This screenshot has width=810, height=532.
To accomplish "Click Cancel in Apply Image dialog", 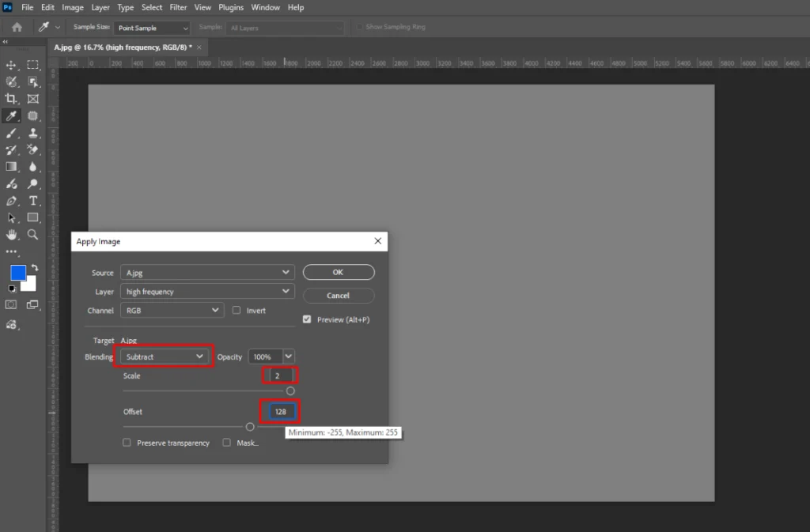I will pos(339,295).
